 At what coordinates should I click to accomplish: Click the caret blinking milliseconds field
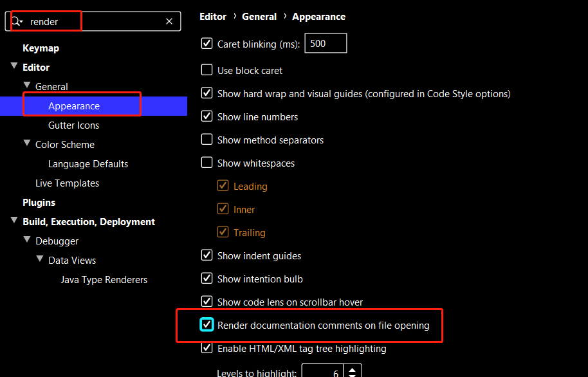click(326, 44)
